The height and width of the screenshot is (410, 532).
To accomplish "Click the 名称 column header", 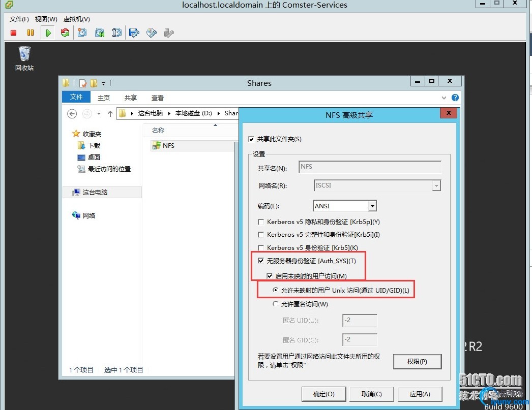I will [x=158, y=130].
